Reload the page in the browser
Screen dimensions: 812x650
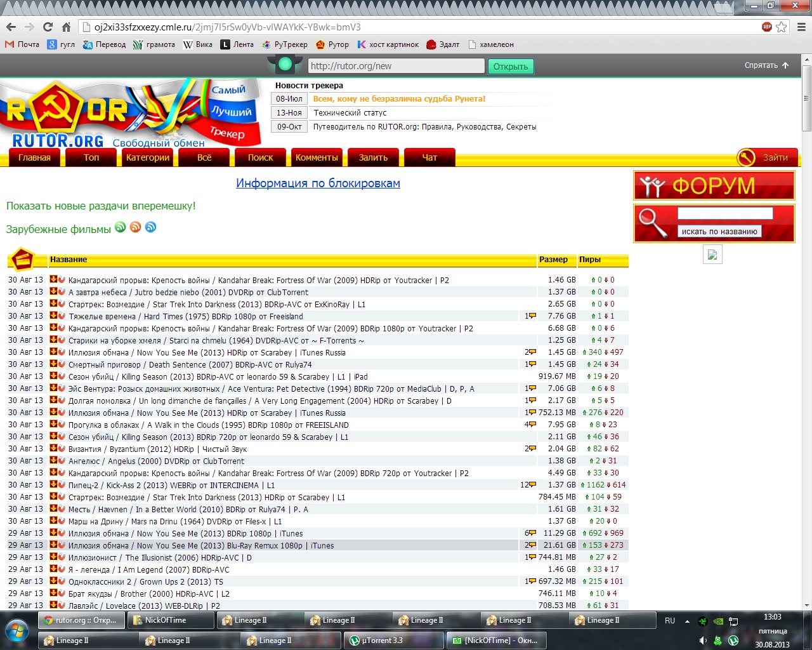(48, 27)
